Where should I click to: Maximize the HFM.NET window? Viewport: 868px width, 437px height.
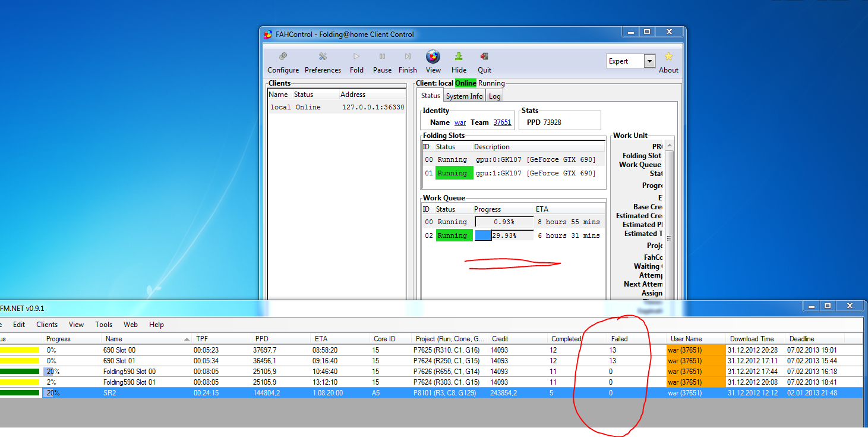[x=827, y=306]
